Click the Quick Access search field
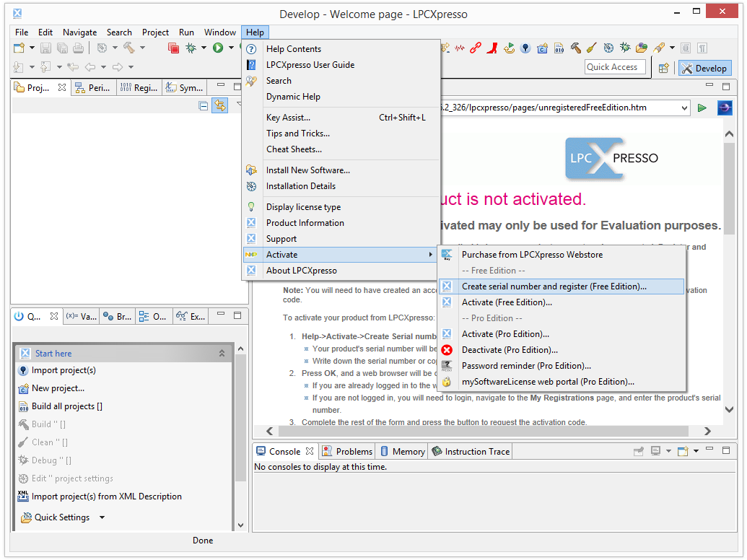The image size is (747, 560). 615,67
